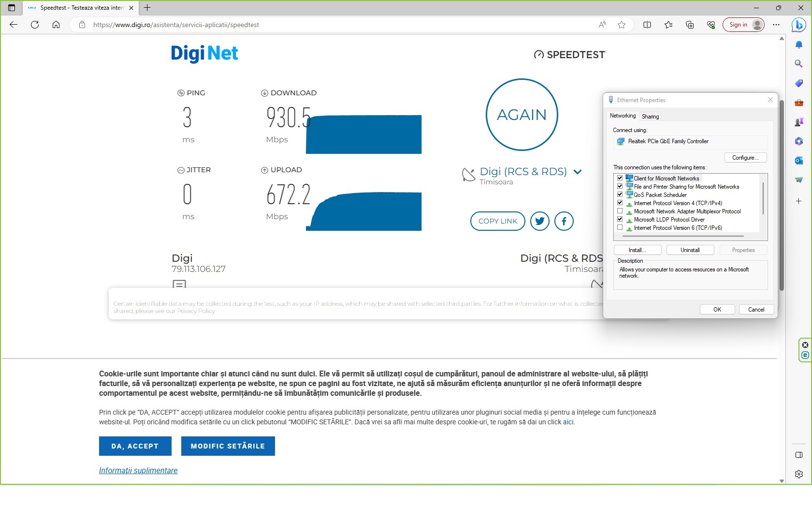The width and height of the screenshot is (812, 508).
Task: Open the Favorites list icon
Action: (668, 25)
